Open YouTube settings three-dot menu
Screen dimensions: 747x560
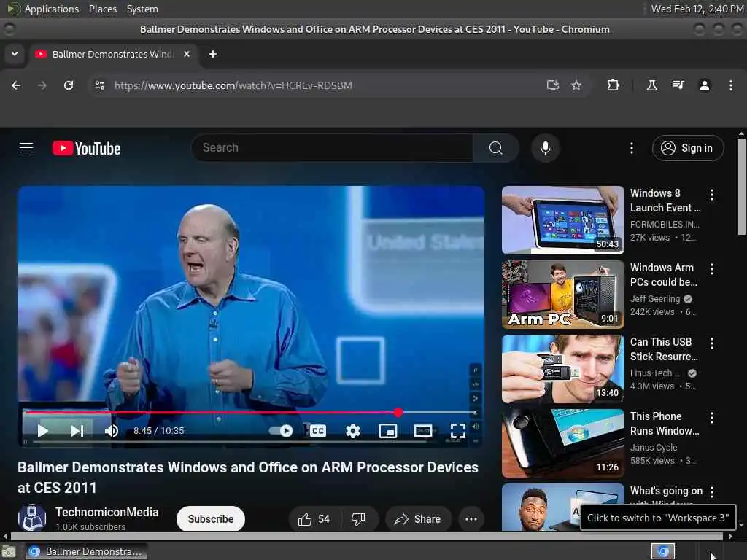point(632,148)
